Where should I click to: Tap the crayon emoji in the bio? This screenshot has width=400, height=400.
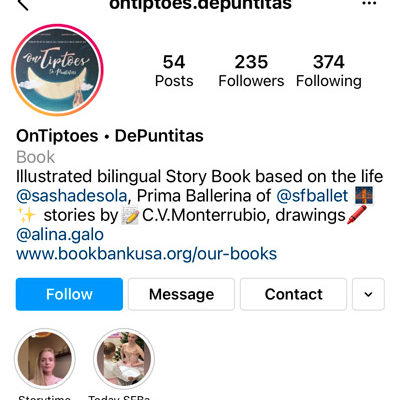pos(357,215)
